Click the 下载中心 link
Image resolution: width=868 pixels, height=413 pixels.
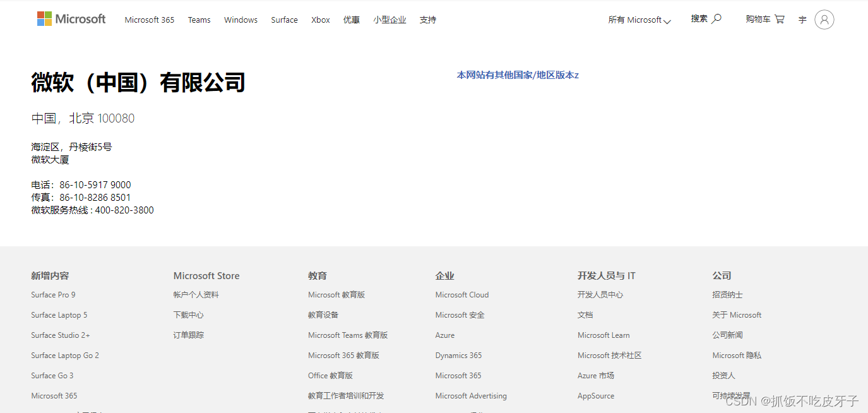(x=189, y=315)
